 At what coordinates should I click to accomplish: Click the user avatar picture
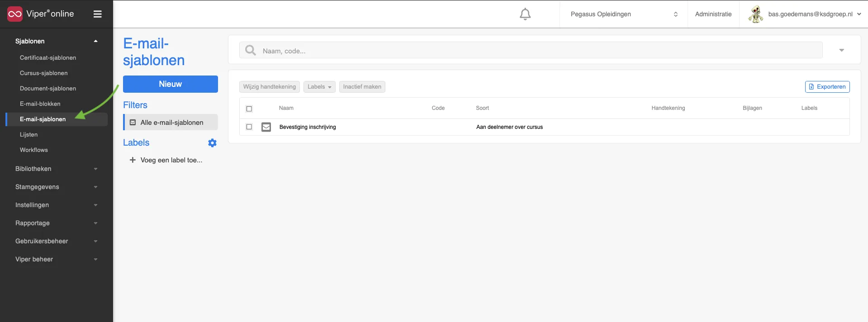755,14
